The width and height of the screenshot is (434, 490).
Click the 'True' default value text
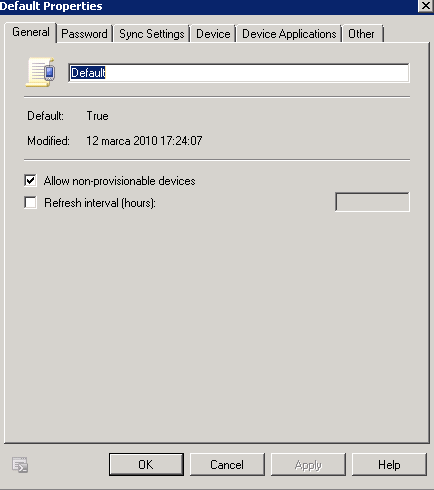(97, 116)
